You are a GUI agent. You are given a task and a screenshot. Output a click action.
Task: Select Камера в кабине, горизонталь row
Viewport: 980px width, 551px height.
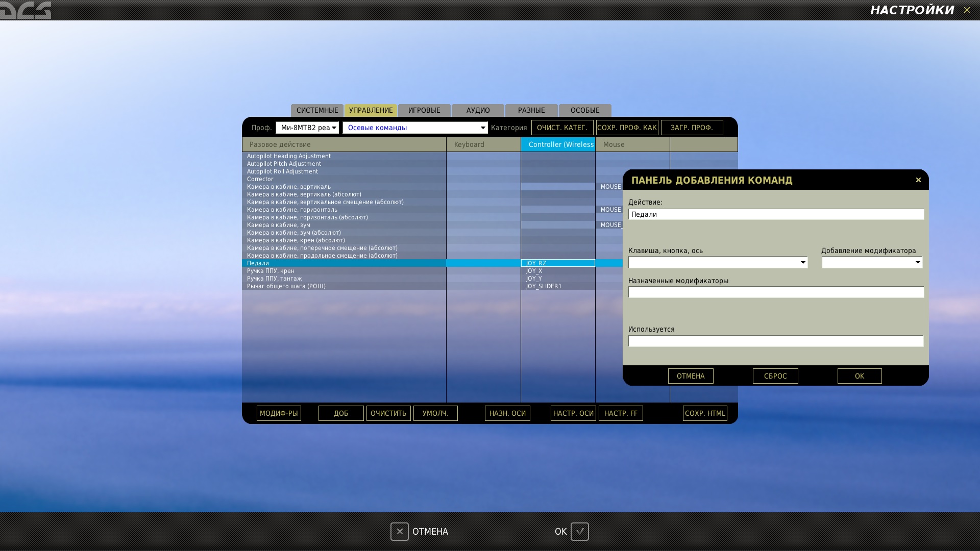[x=344, y=210]
